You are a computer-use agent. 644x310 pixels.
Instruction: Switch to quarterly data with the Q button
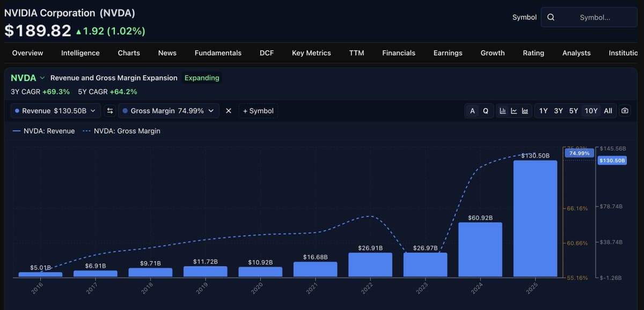pos(485,110)
